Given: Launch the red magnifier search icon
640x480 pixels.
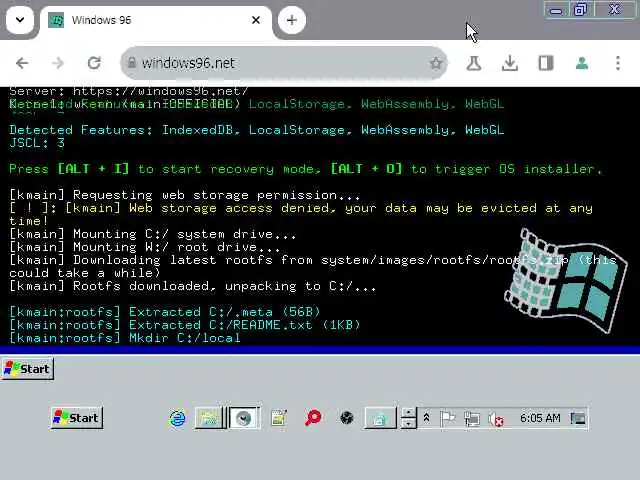Looking at the screenshot, I should tap(313, 418).
